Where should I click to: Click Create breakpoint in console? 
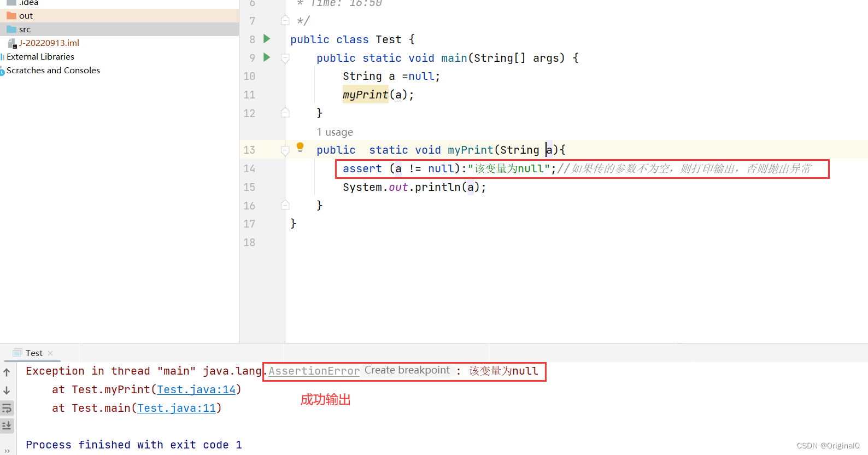coord(407,370)
